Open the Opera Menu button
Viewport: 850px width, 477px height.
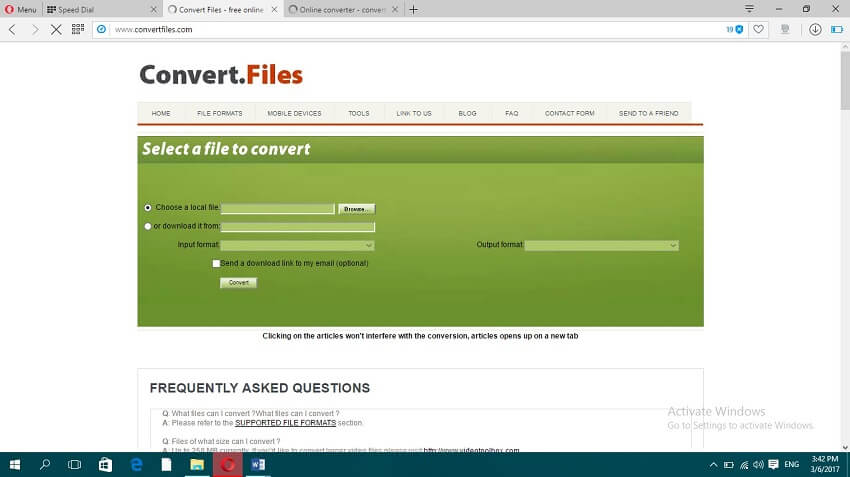pyautogui.click(x=20, y=9)
